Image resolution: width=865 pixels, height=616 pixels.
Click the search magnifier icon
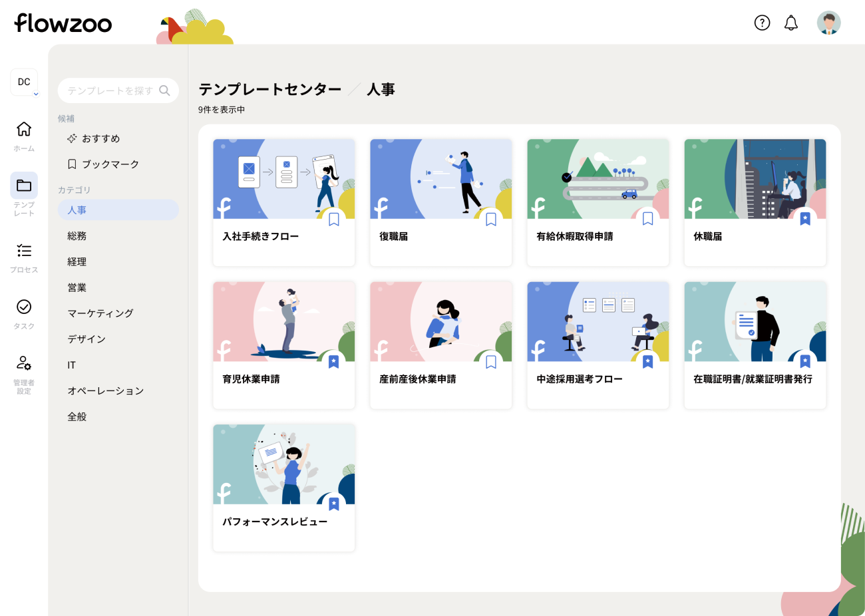[164, 90]
